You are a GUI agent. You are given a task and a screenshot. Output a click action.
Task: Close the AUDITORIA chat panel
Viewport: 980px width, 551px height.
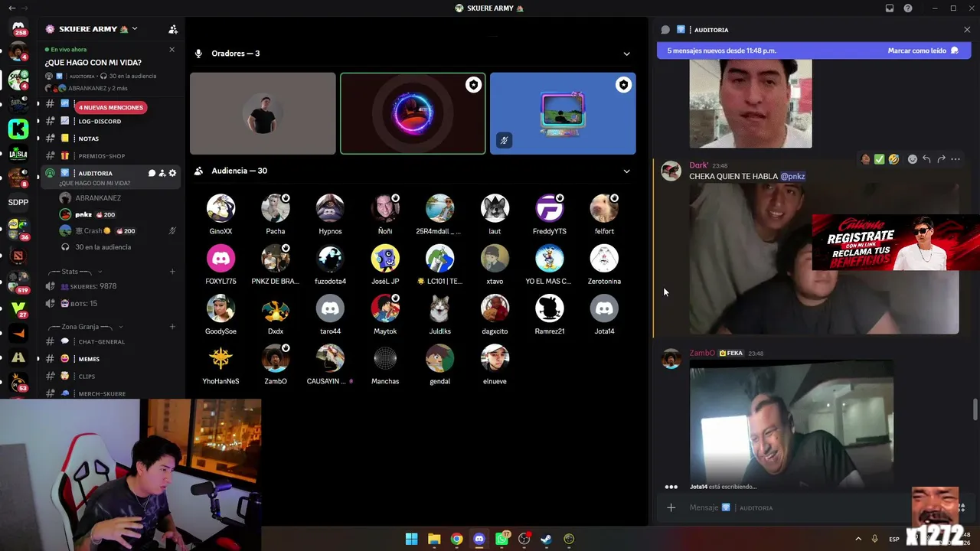967,30
